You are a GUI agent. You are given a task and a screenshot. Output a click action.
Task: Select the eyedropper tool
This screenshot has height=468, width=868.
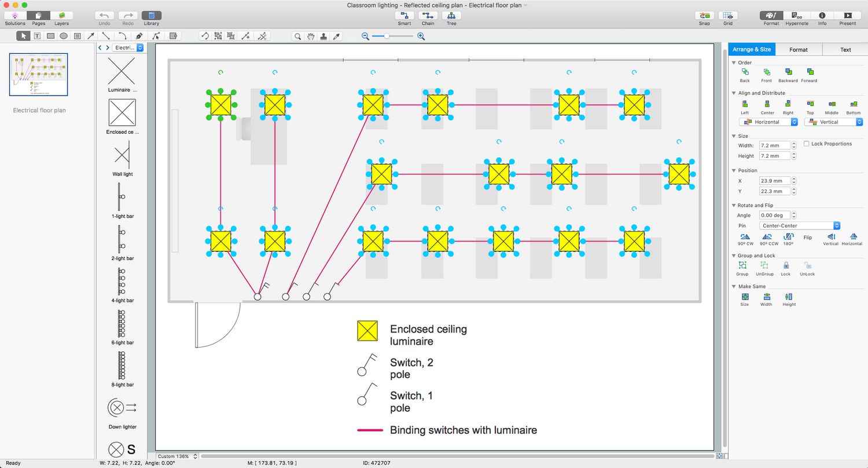(337, 36)
